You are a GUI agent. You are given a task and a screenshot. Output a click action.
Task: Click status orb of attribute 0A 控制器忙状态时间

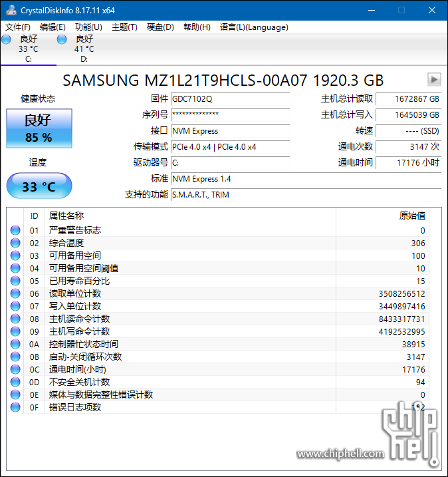pyautogui.click(x=15, y=344)
